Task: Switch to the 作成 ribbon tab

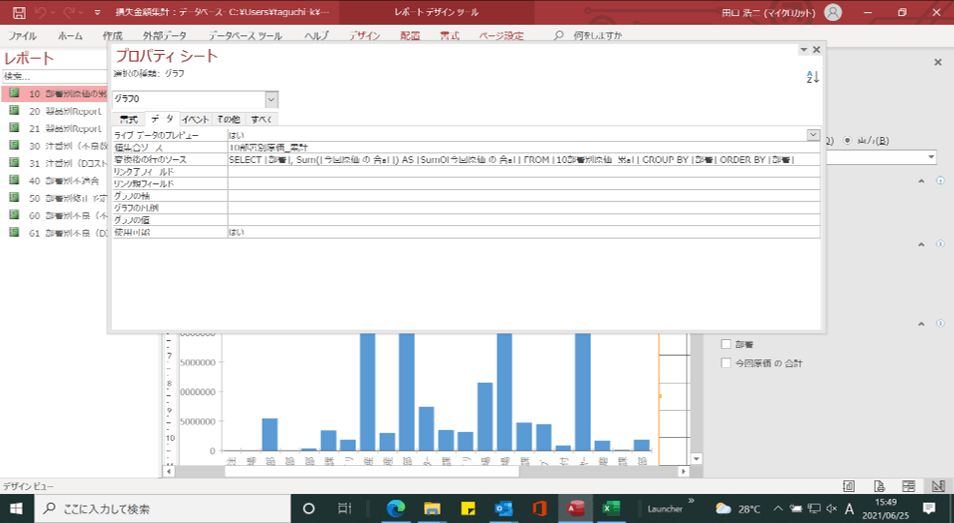Action: click(x=113, y=36)
